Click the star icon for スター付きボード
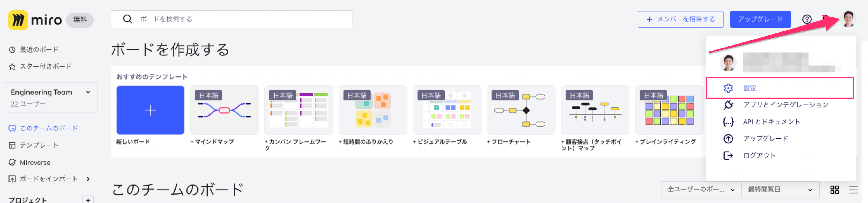The height and width of the screenshot is (203, 868). (12, 67)
